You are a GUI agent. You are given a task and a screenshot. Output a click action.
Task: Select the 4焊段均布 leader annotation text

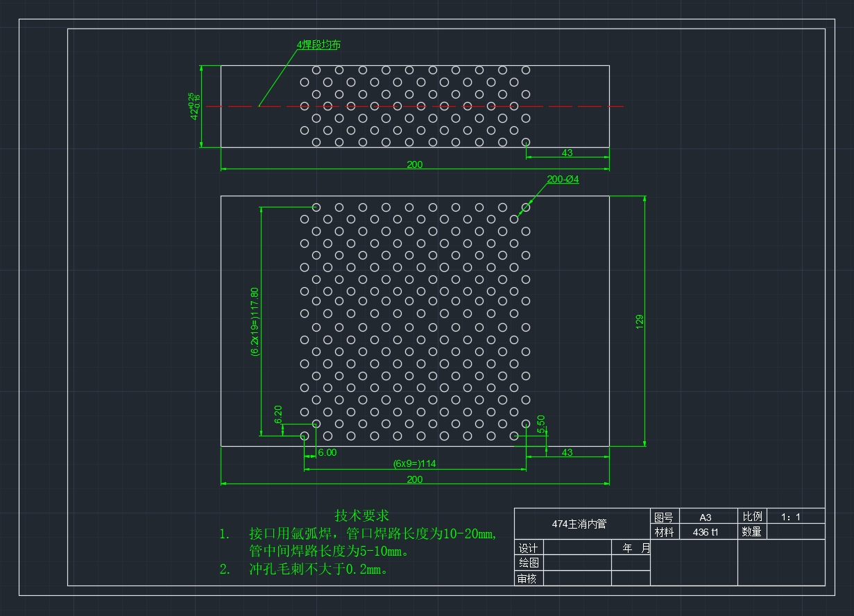[318, 45]
